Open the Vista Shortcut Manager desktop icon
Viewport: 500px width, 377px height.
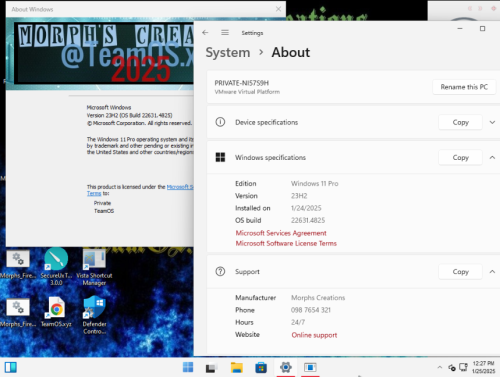(x=94, y=267)
